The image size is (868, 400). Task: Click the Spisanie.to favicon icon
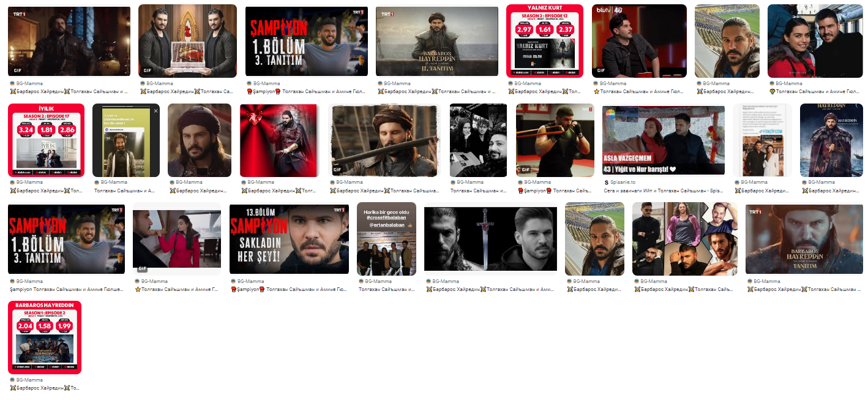pyautogui.click(x=606, y=182)
